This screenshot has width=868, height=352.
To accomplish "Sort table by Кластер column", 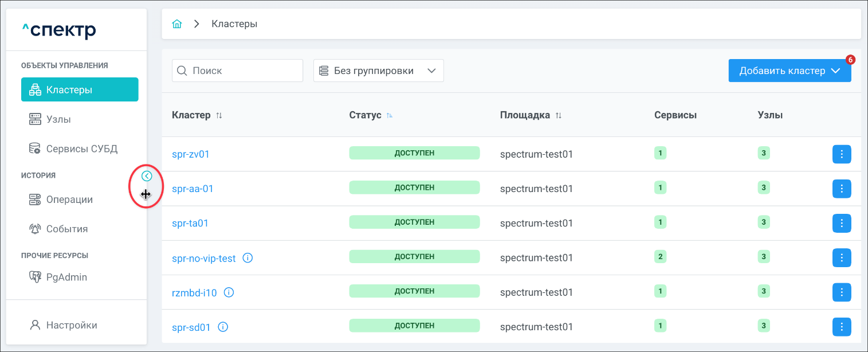I will click(x=219, y=115).
